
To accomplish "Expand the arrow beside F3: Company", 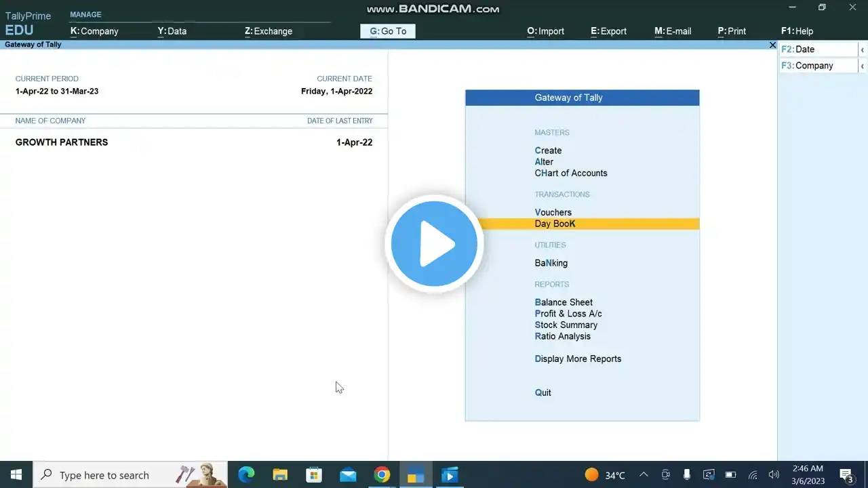I will click(x=862, y=66).
